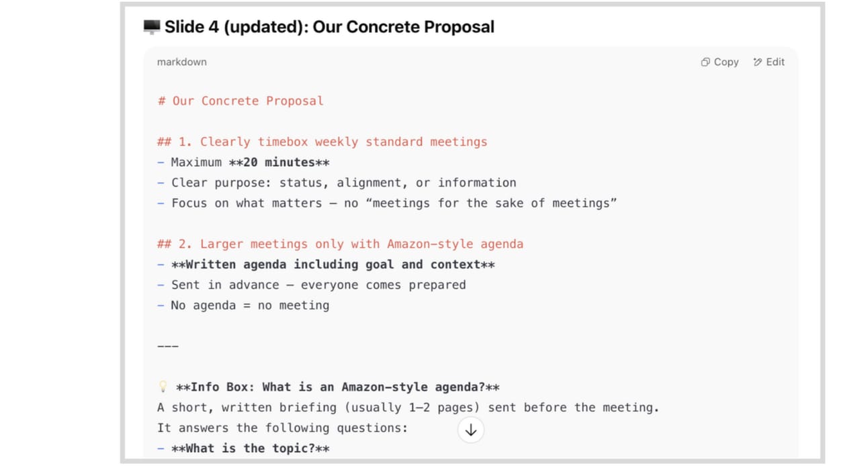Click the lightbulb emoji before Info Box
Viewport: 868px width, 466px height.
pos(163,387)
